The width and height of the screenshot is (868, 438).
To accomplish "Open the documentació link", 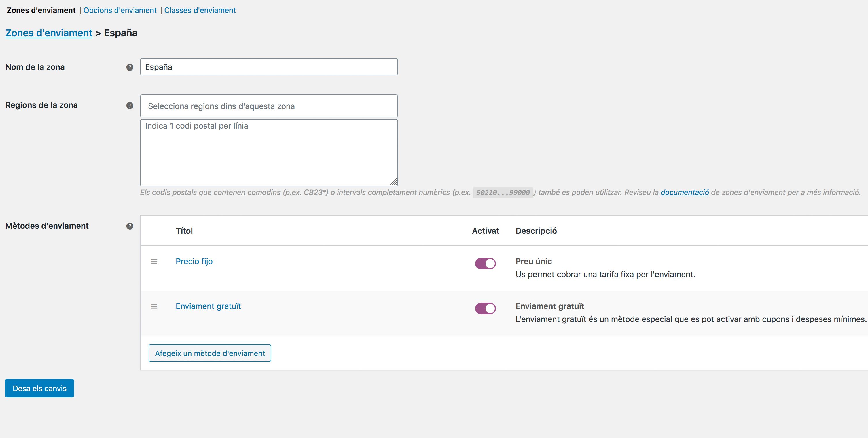I will pos(685,192).
